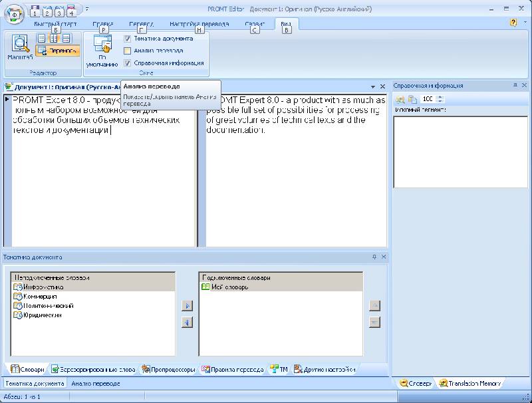Close the Документ 1 document pane
Screen dimensions: 532x403
382,87
